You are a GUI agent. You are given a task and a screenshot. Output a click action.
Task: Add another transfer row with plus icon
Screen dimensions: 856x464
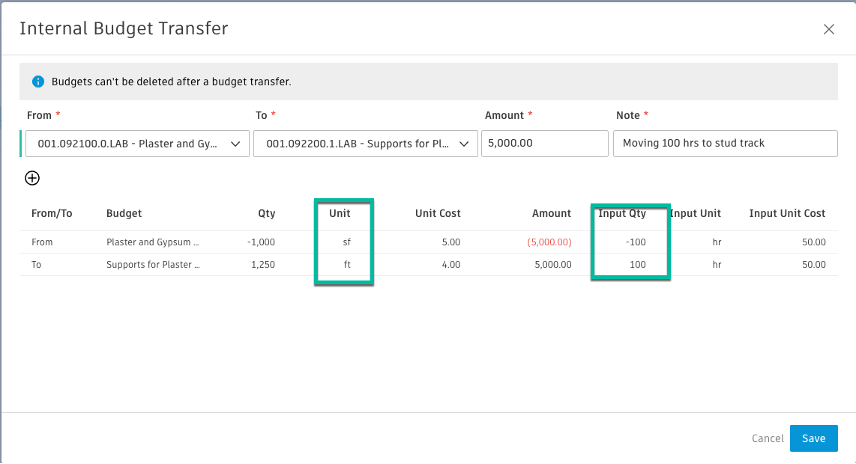32,178
